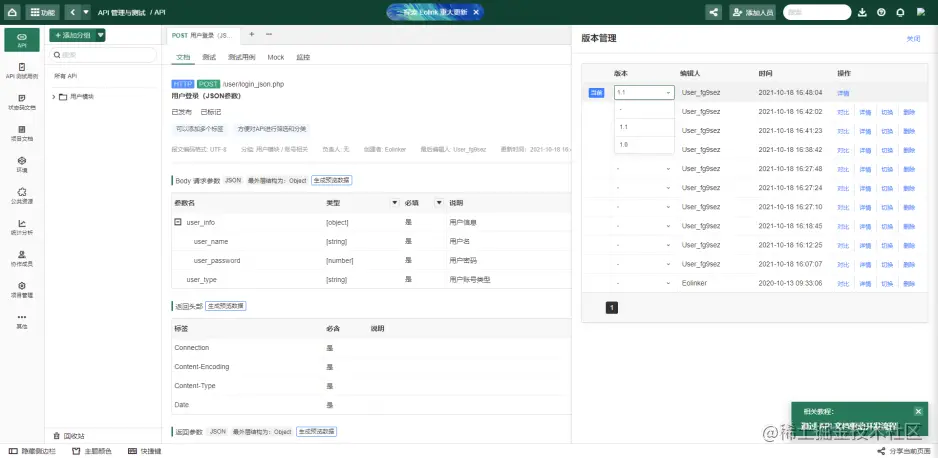Close the 相关教程 popup

(918, 411)
